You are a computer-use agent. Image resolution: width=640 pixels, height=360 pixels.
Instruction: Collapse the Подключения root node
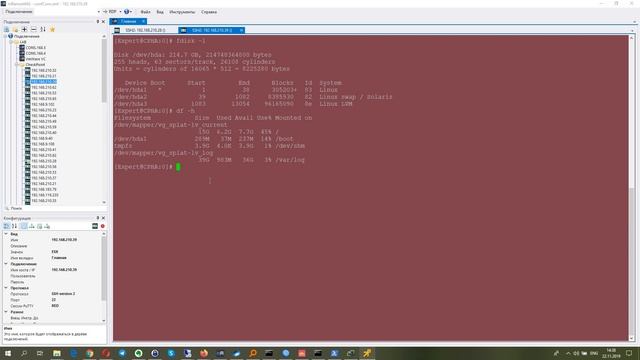point(5,36)
